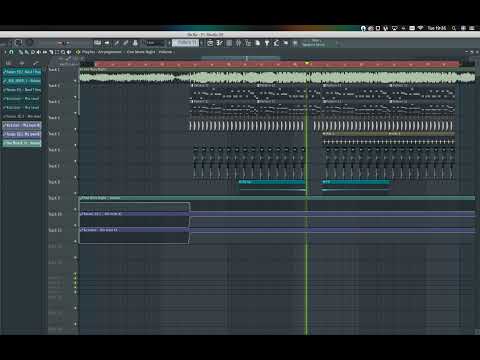The width and height of the screenshot is (480, 360).
Task: Click the scissors-like toolbar icon after the pattern selector
Action: pyautogui.click(x=219, y=43)
